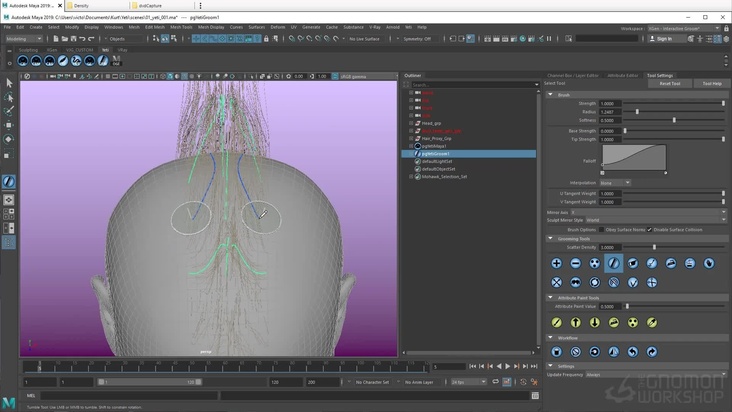Toggle the Obey Surface Normal checkbox
732x412 pixels.
[602, 229]
